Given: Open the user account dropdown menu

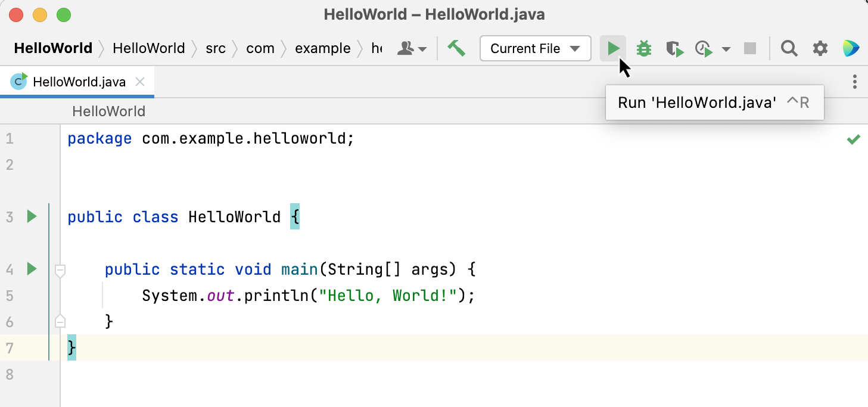Looking at the screenshot, I should [412, 48].
